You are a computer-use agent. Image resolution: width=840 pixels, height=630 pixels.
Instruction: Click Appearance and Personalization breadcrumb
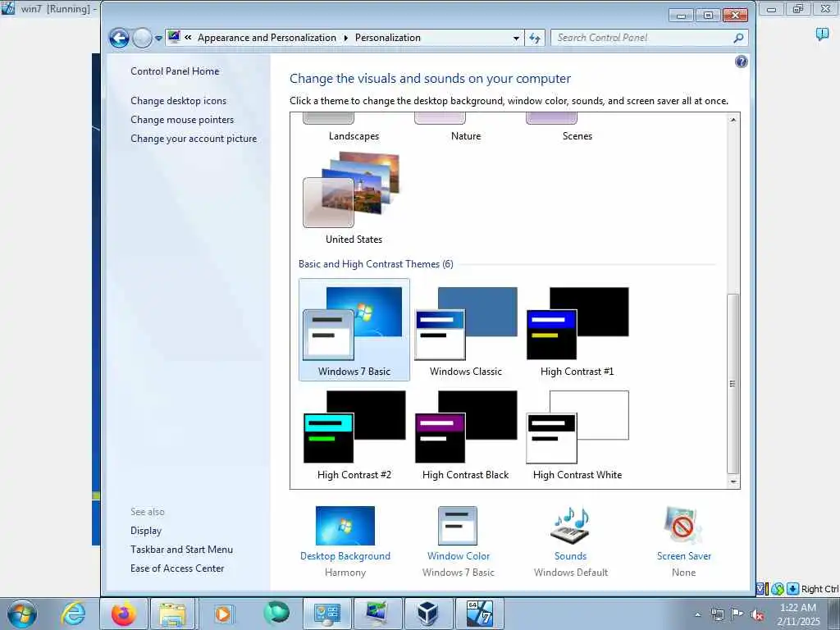267,38
